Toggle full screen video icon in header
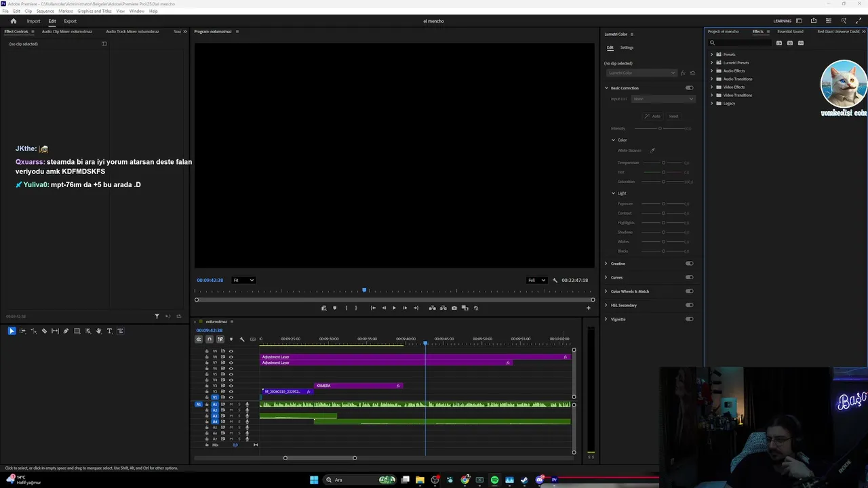Image resolution: width=868 pixels, height=488 pixels. pos(859,21)
